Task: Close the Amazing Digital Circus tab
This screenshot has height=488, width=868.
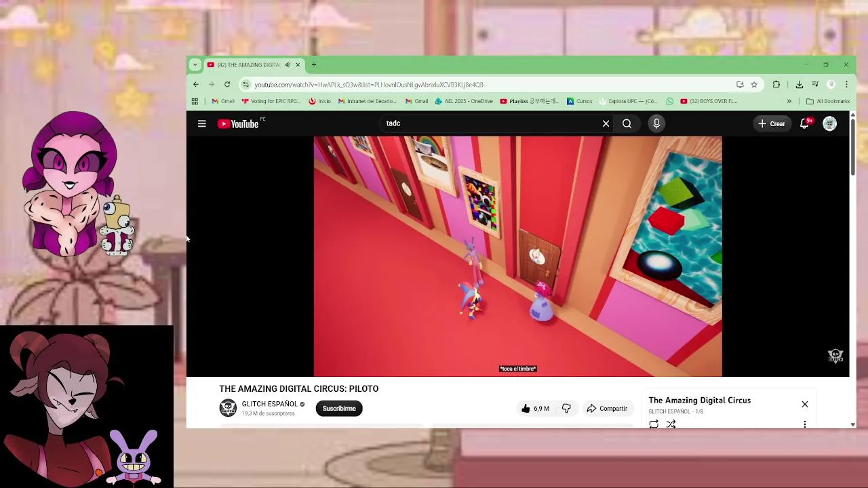Action: (x=298, y=65)
